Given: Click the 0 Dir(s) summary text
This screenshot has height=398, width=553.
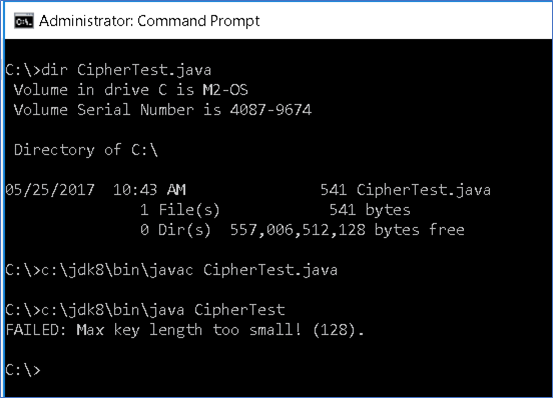Looking at the screenshot, I should (176, 230).
